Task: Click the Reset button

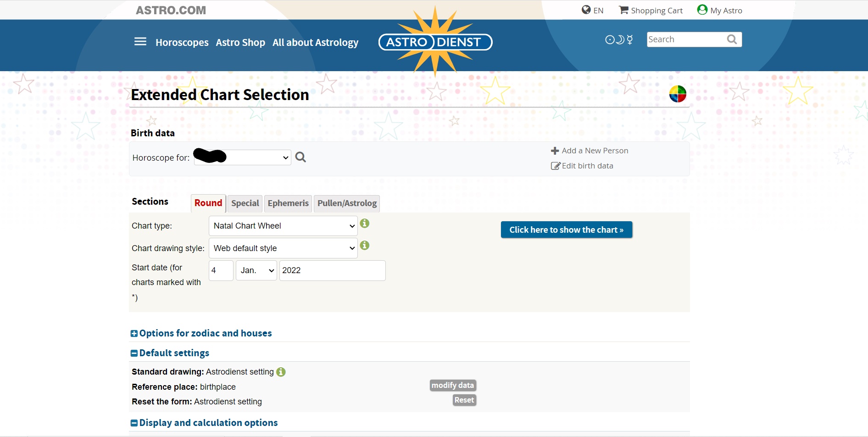Action: (464, 400)
